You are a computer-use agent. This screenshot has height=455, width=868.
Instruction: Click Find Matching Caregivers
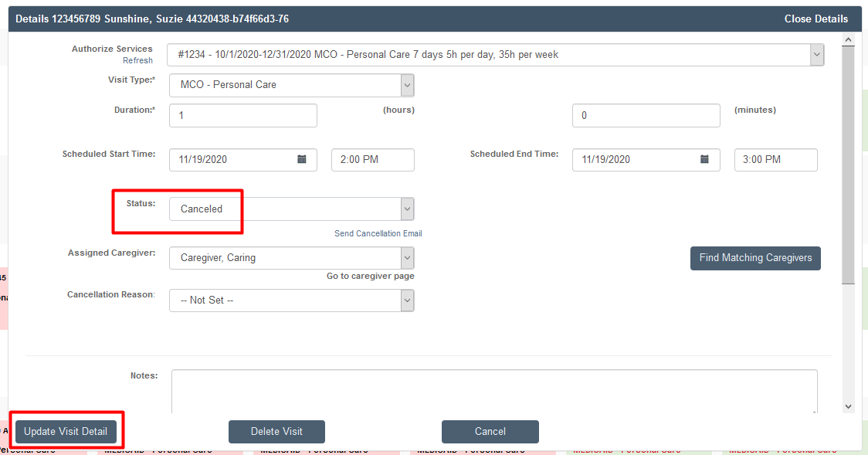coord(755,258)
